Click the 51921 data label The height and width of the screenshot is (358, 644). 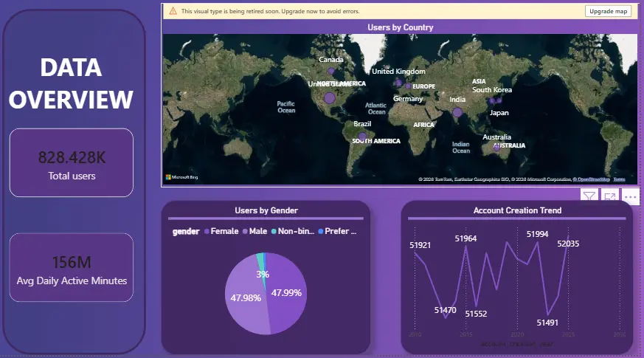(420, 245)
